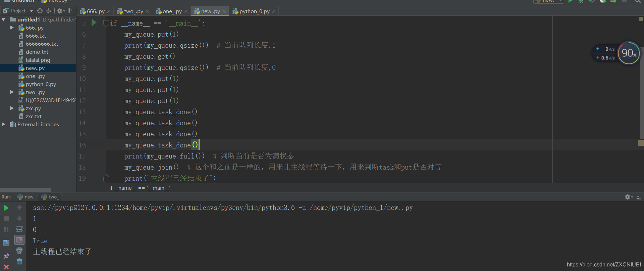
Task: Close the two_.py tab
Action: (147, 11)
